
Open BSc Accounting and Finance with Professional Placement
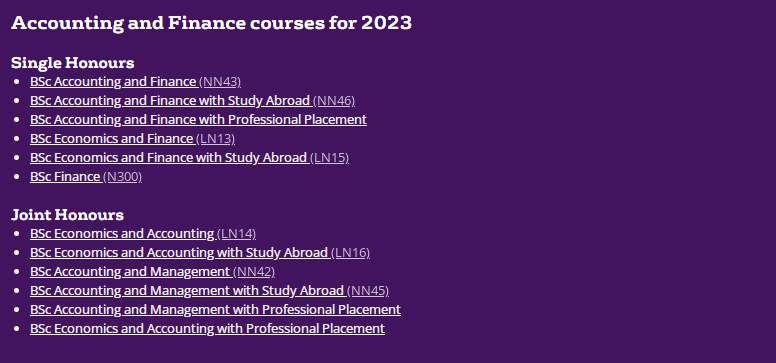(198, 119)
